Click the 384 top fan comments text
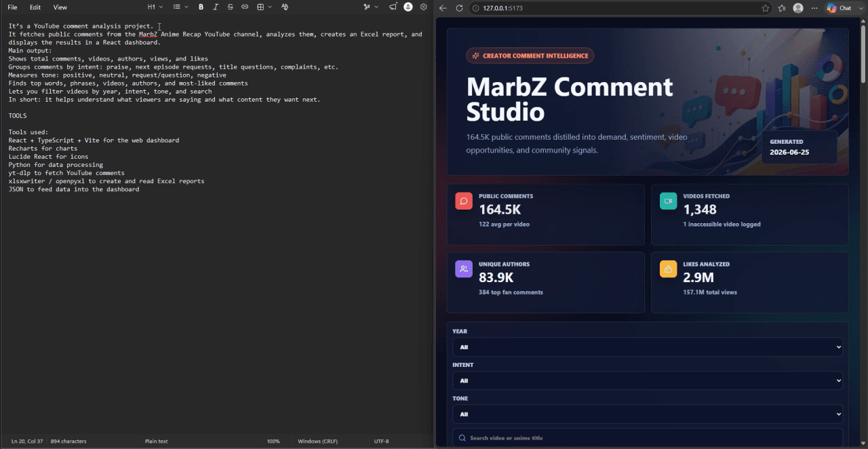 click(511, 292)
